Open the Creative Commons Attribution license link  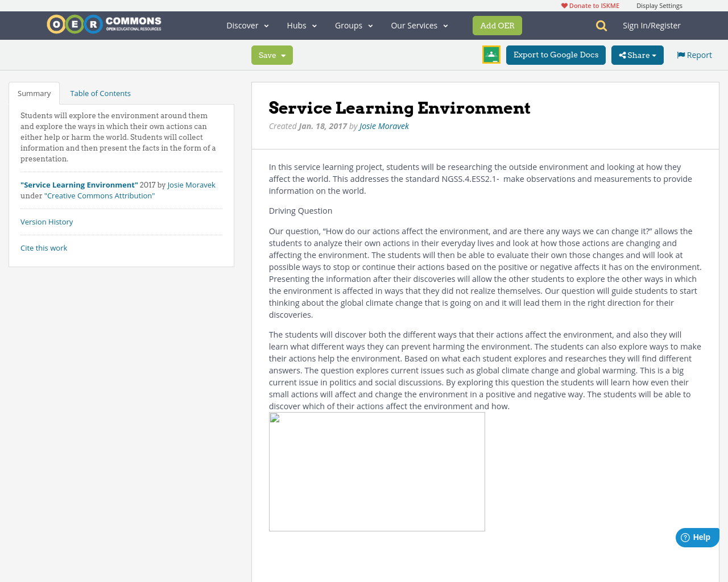pos(100,196)
